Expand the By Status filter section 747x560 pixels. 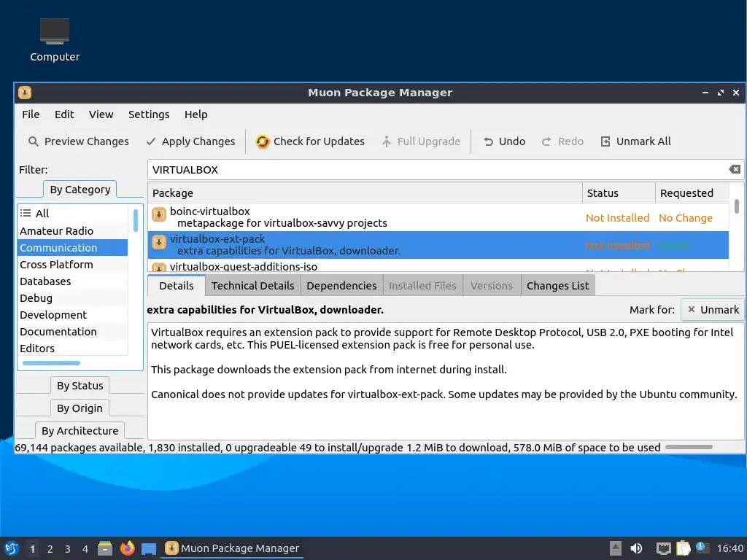[80, 385]
